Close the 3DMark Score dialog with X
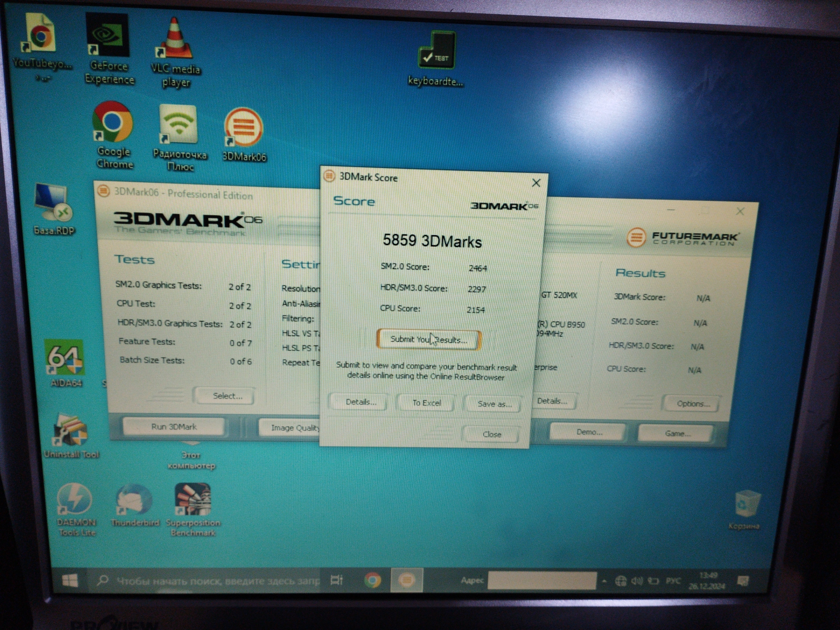 [536, 183]
